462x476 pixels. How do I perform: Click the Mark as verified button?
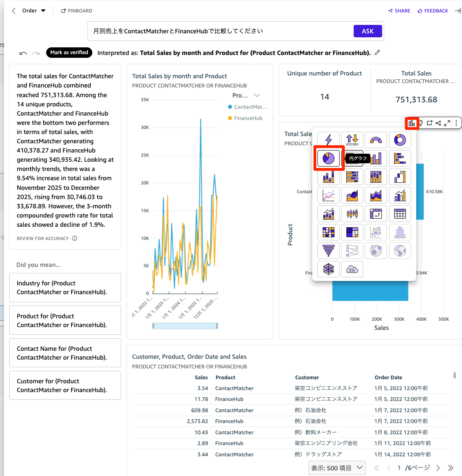point(69,53)
